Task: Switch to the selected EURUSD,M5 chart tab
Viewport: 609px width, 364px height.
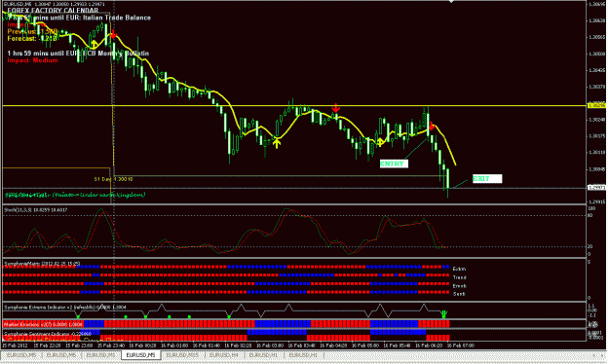Action: pyautogui.click(x=140, y=355)
